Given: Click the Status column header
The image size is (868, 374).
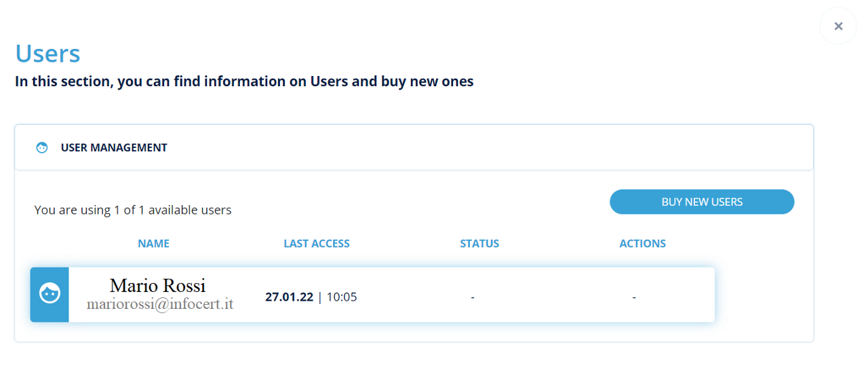Looking at the screenshot, I should tap(479, 244).
